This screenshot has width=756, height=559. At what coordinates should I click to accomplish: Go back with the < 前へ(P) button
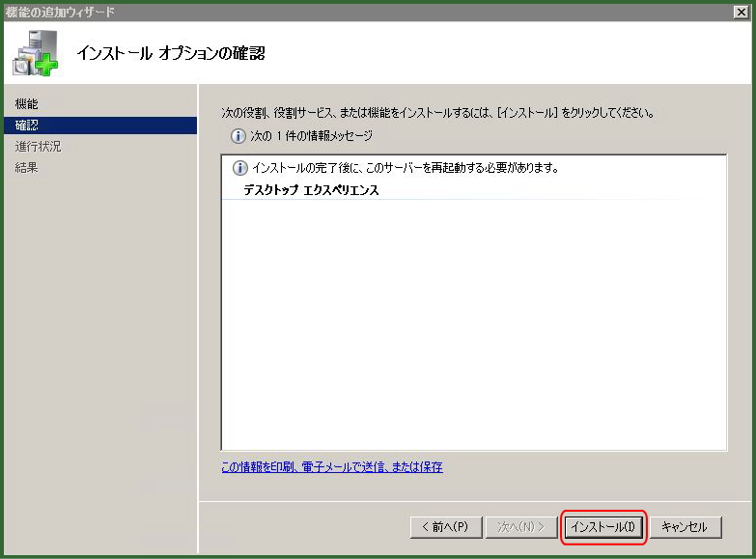445,527
